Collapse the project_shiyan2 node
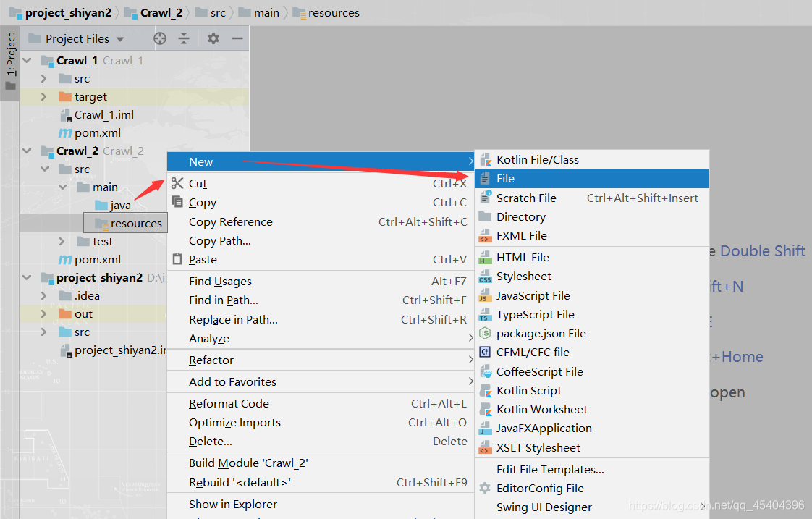Screen dimensions: 812x519 tap(27, 278)
